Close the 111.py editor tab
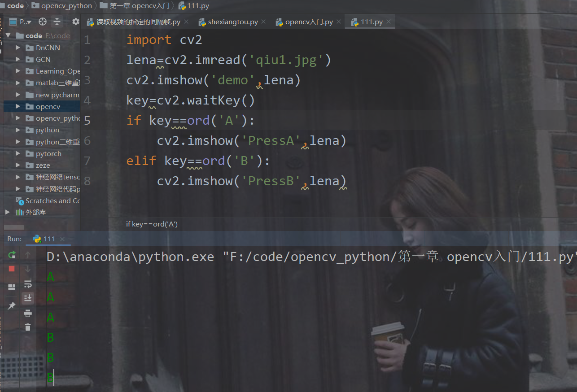The image size is (577, 392). point(389,22)
